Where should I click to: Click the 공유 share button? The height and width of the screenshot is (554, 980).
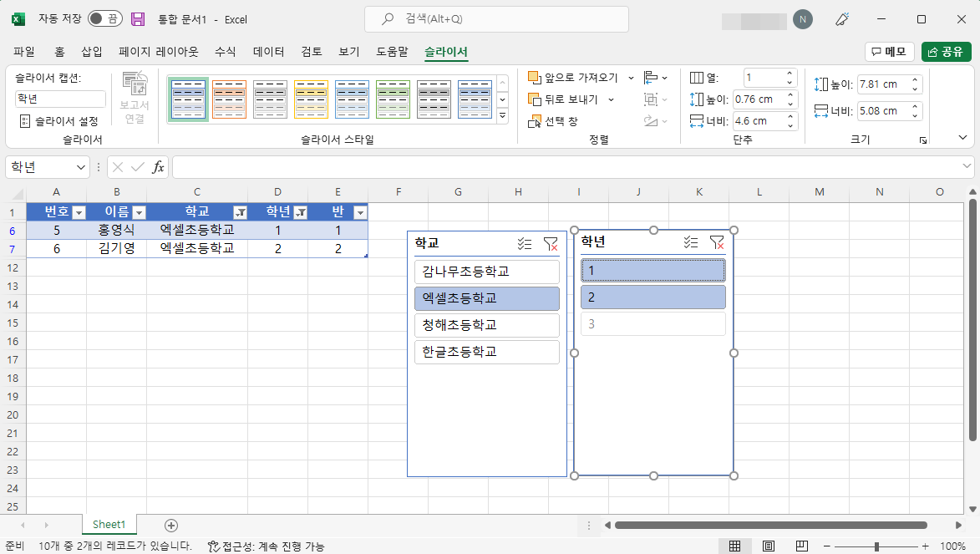(947, 51)
